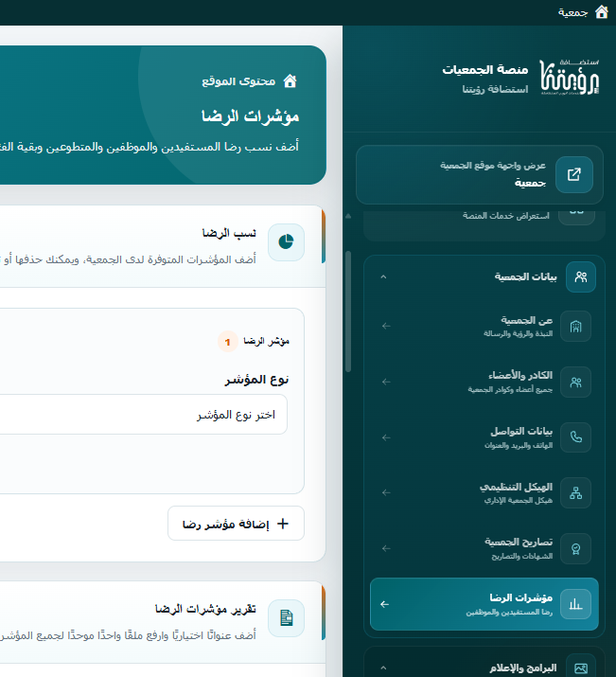The height and width of the screenshot is (677, 616).
Task: Expand البرامج والإعلام section header
Action: coord(484,663)
